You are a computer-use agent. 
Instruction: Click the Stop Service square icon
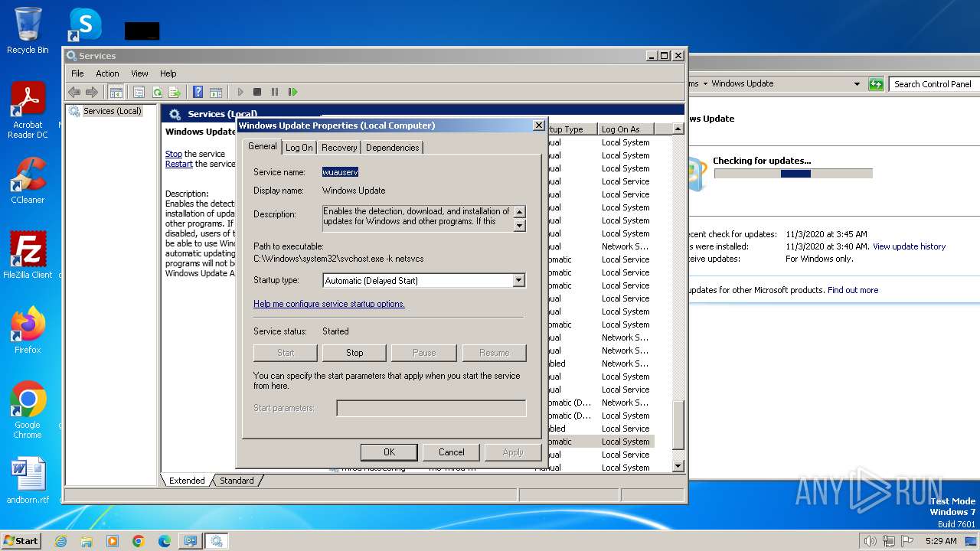(x=257, y=92)
